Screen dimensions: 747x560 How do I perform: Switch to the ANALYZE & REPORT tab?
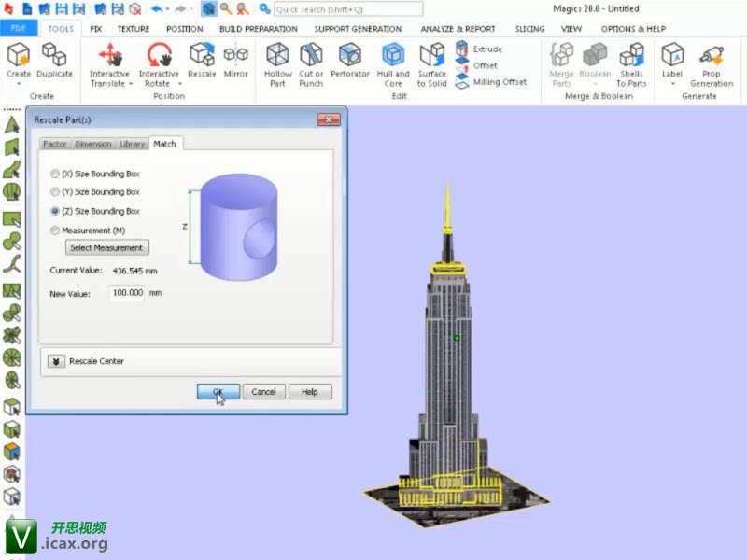point(458,29)
